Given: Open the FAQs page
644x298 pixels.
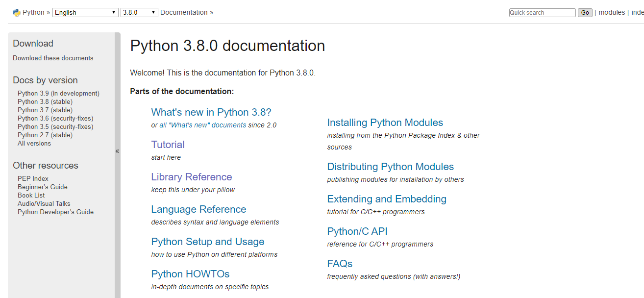Looking at the screenshot, I should pyautogui.click(x=340, y=264).
